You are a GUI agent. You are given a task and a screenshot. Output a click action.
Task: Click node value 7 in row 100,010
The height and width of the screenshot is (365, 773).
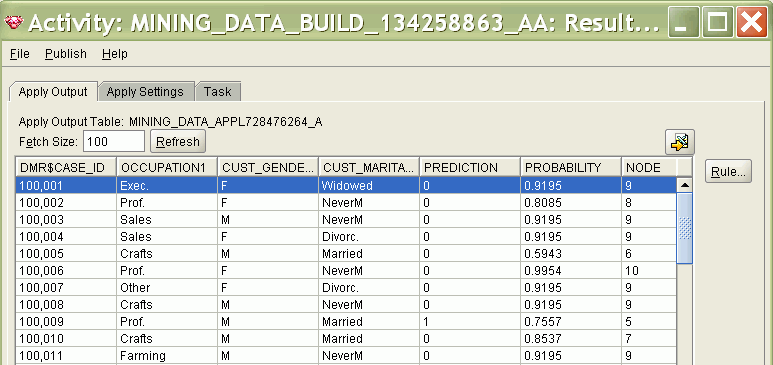[x=649, y=338]
